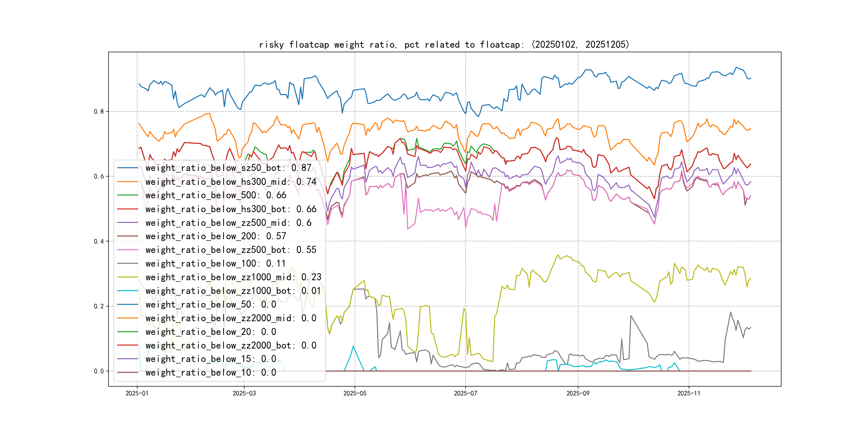This screenshot has width=868, height=434.
Task: Click the gray line swatch for weight_ratio_below_100
Action: coord(127,264)
